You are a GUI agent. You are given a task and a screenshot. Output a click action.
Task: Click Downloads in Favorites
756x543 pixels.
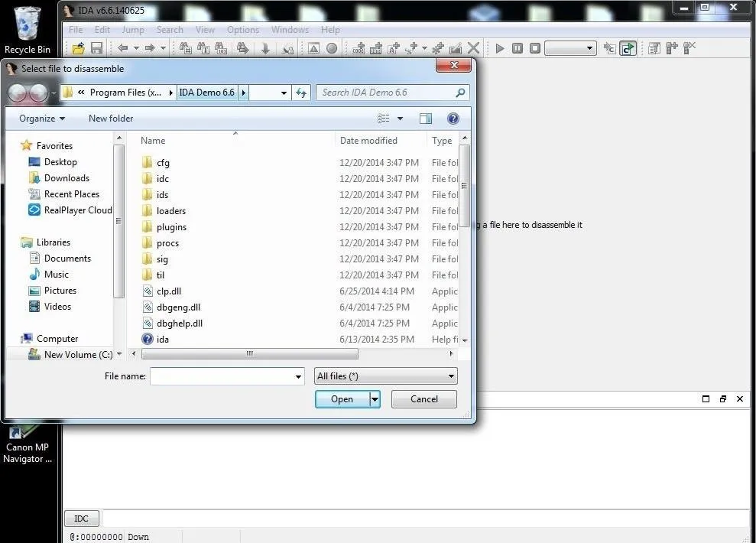(x=67, y=178)
